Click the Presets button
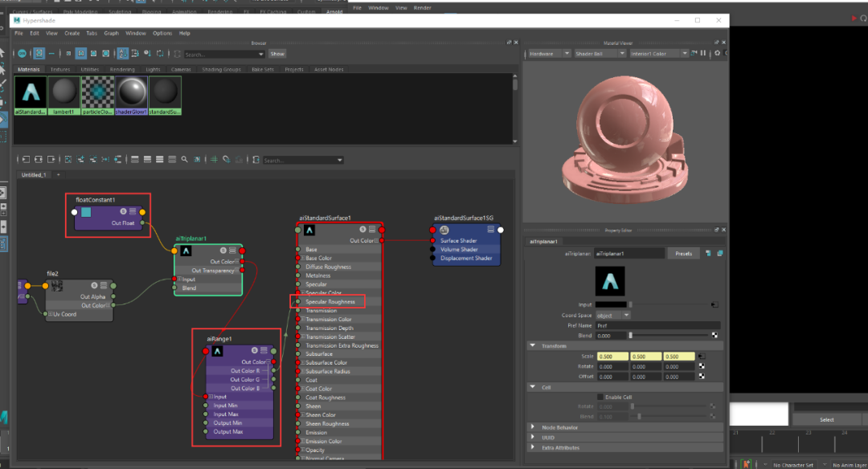 (x=683, y=253)
